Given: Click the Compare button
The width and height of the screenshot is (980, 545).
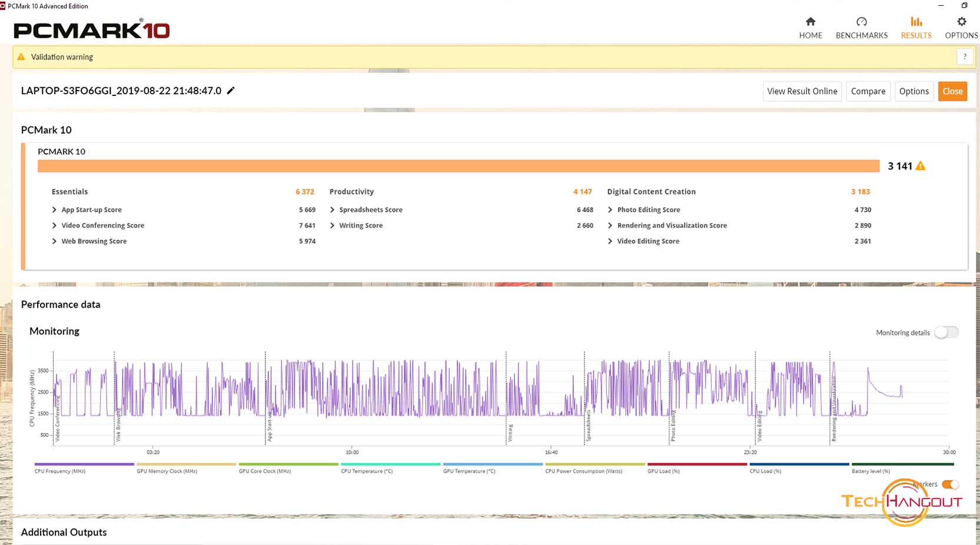Looking at the screenshot, I should point(868,91).
